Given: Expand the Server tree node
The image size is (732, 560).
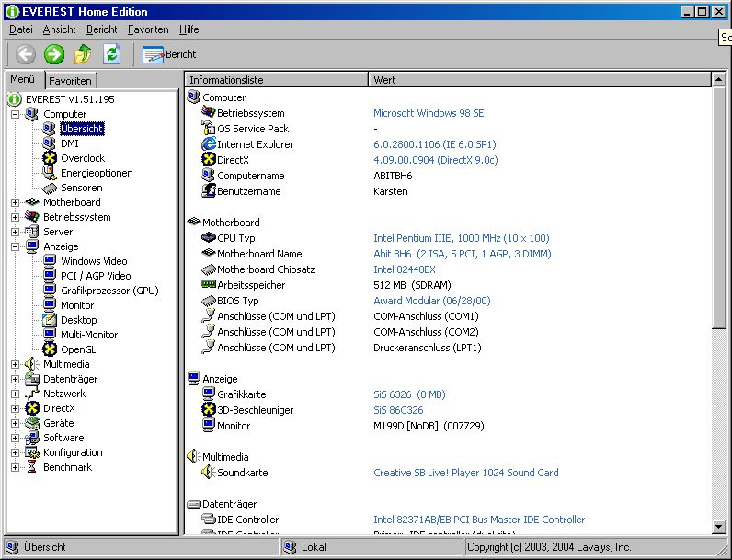Looking at the screenshot, I should click(x=16, y=232).
